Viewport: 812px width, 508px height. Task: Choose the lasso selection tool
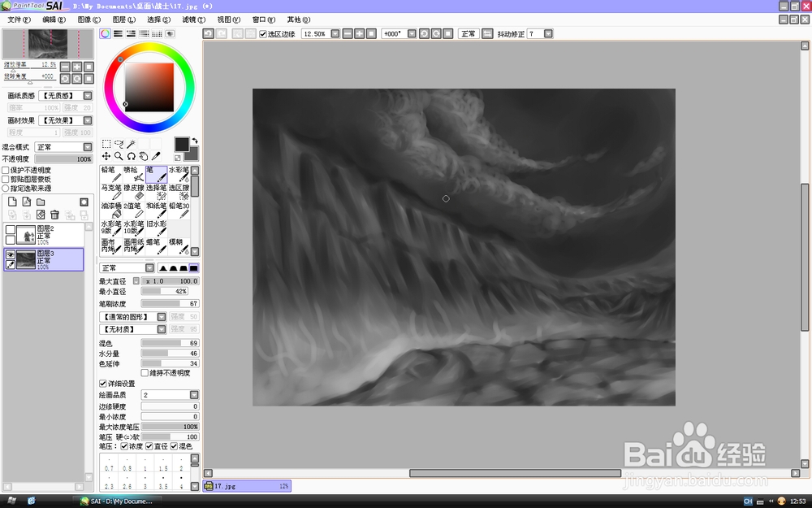(119, 144)
